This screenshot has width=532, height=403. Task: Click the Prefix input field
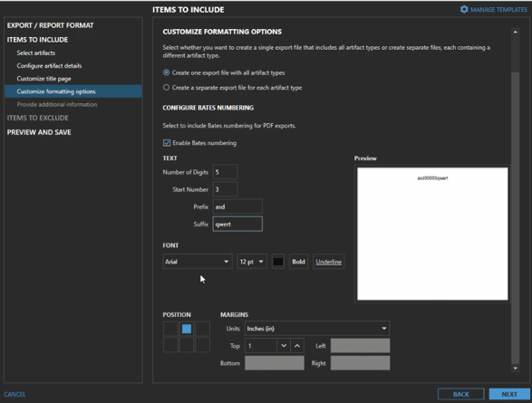tap(237, 206)
